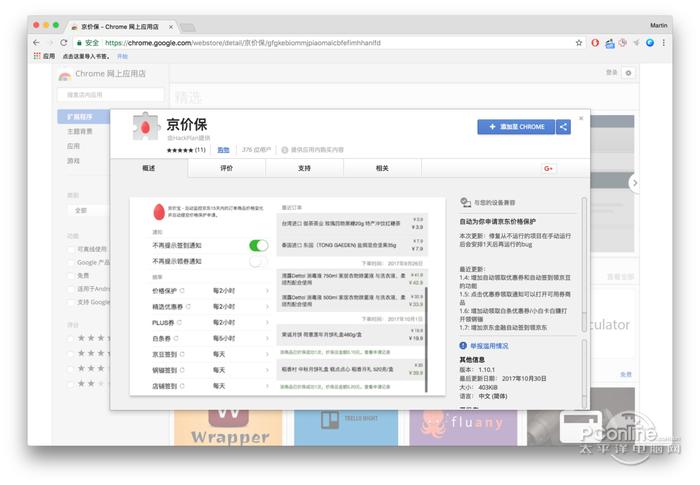The width and height of the screenshot is (700, 485).
Task: Switch to the 概述 tab
Action: click(149, 168)
